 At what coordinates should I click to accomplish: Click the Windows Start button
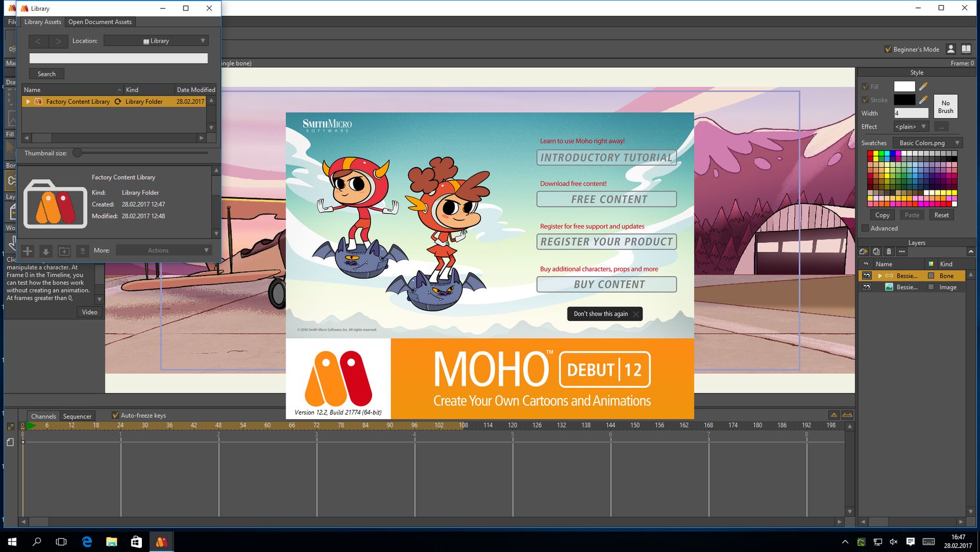click(x=12, y=542)
